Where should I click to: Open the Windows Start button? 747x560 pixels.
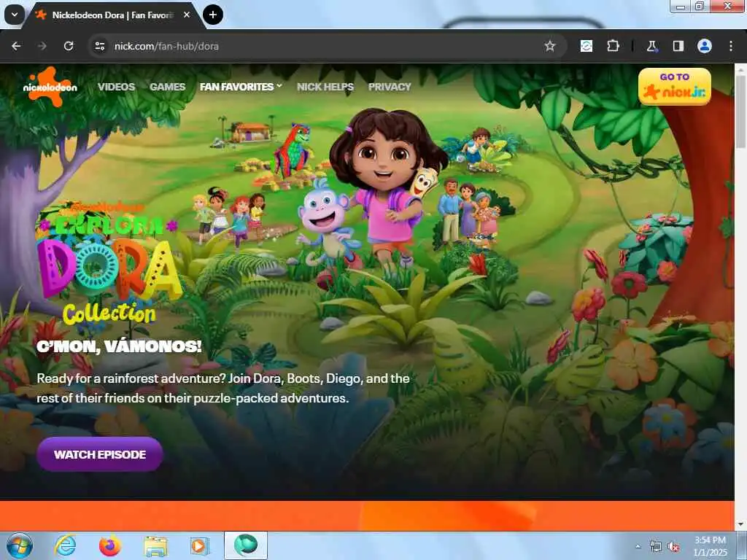point(20,545)
